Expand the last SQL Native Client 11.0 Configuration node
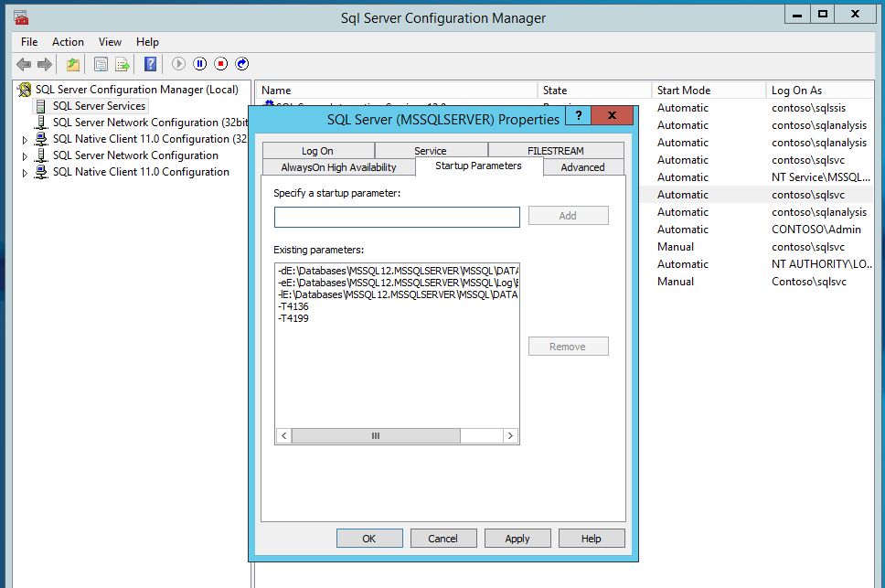The width and height of the screenshot is (885, 588). 25,173
